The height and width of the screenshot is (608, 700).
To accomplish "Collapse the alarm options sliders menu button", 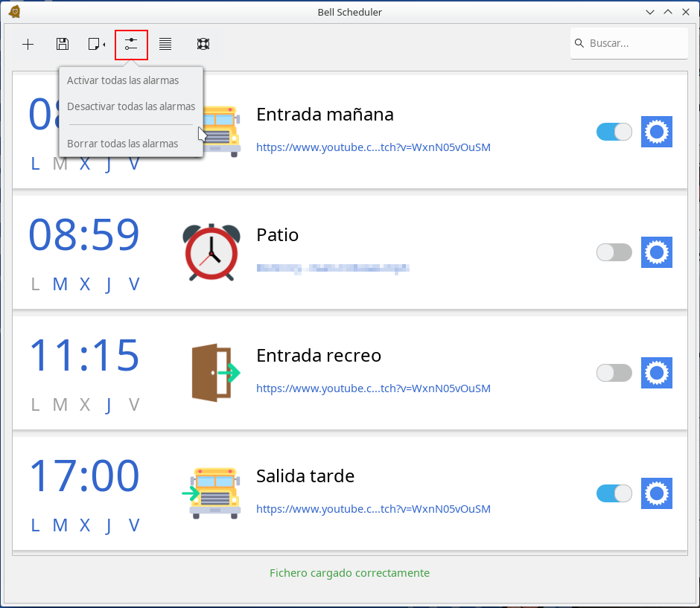I will [x=131, y=45].
